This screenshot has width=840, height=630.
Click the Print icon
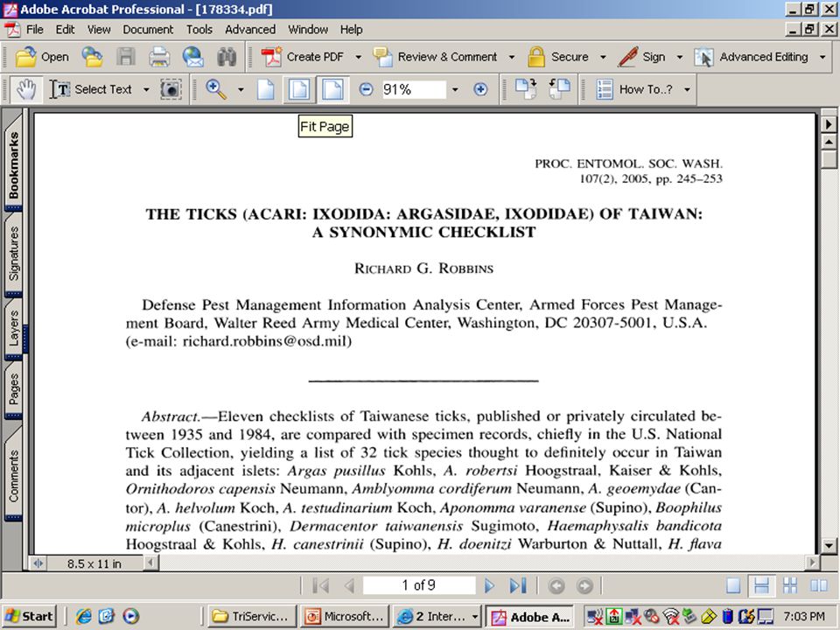(x=159, y=57)
